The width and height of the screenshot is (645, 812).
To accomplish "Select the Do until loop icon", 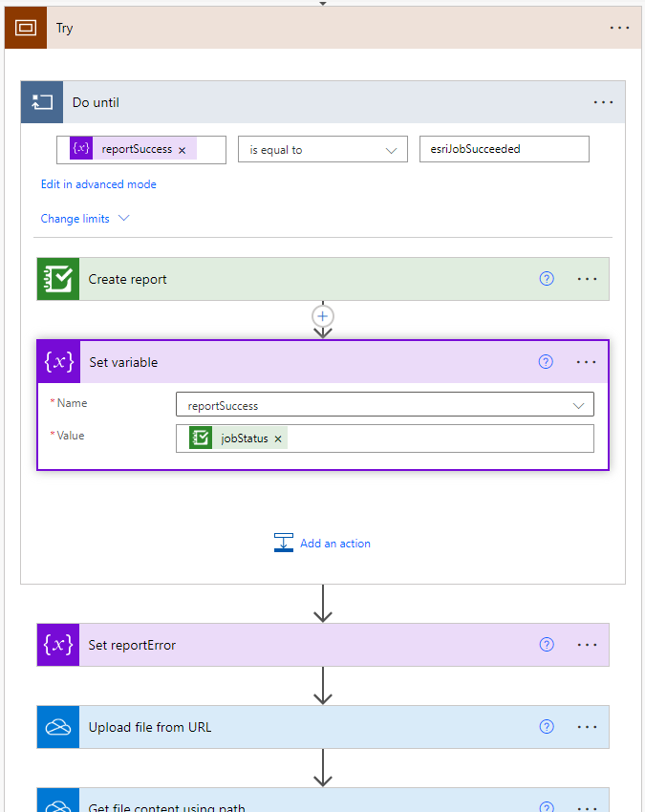I will coord(41,102).
